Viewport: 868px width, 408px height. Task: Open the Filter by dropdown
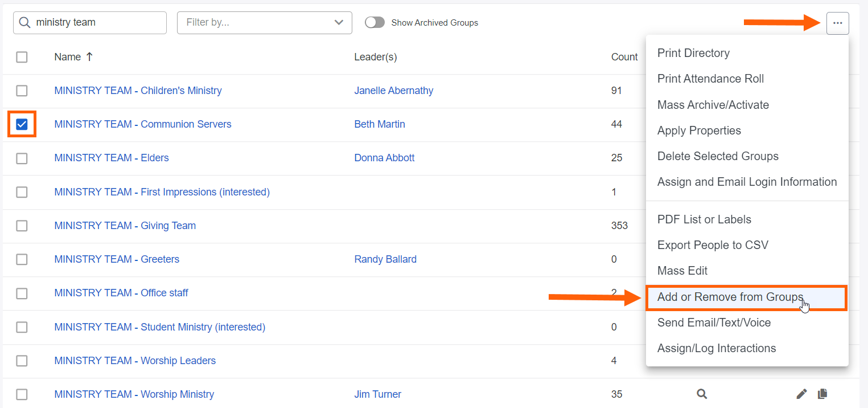tap(264, 23)
